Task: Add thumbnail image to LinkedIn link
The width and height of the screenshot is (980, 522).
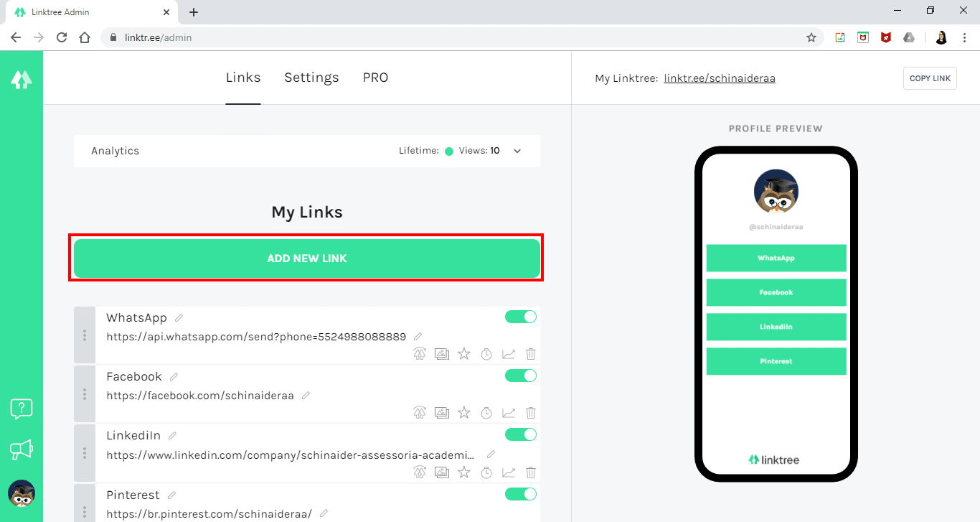Action: [442, 472]
